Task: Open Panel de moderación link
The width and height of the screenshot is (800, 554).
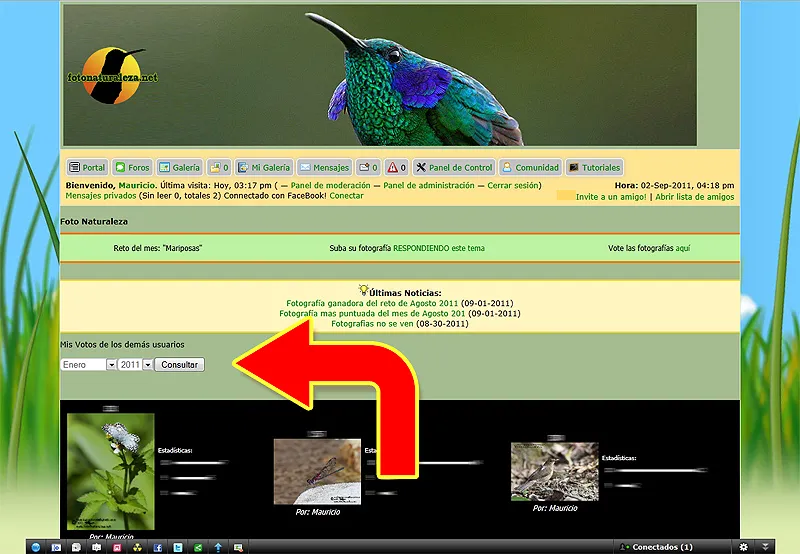Action: [330, 185]
